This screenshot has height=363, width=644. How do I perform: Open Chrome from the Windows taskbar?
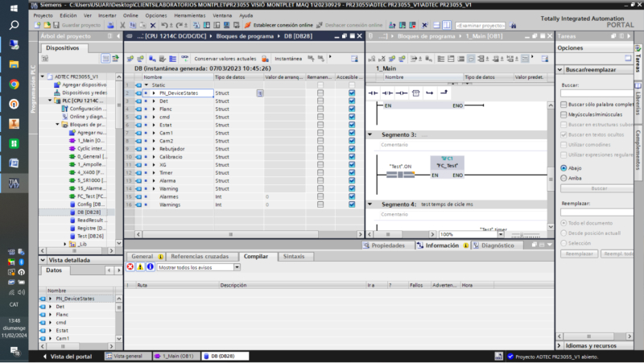[14, 84]
